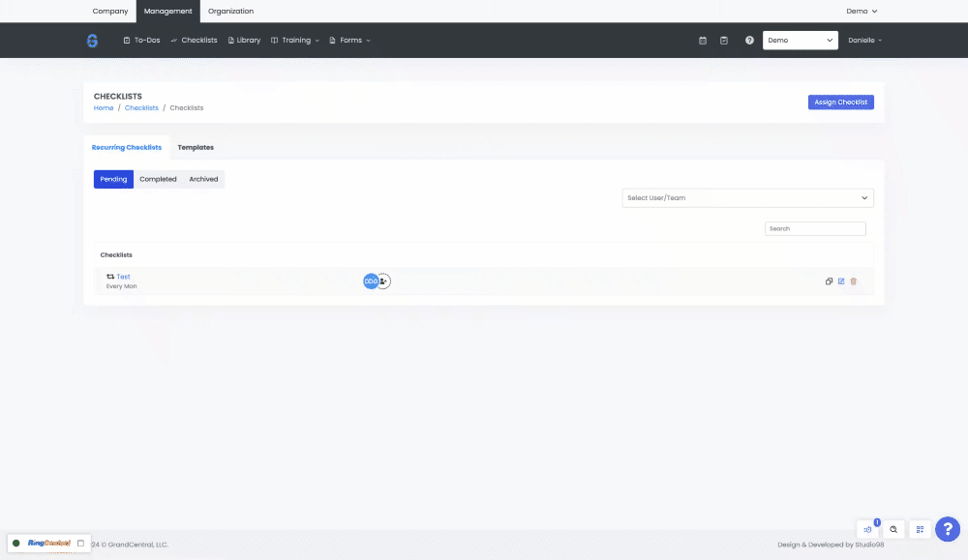Open the large blue help bubble
The height and width of the screenshot is (560, 968).
pos(948,529)
